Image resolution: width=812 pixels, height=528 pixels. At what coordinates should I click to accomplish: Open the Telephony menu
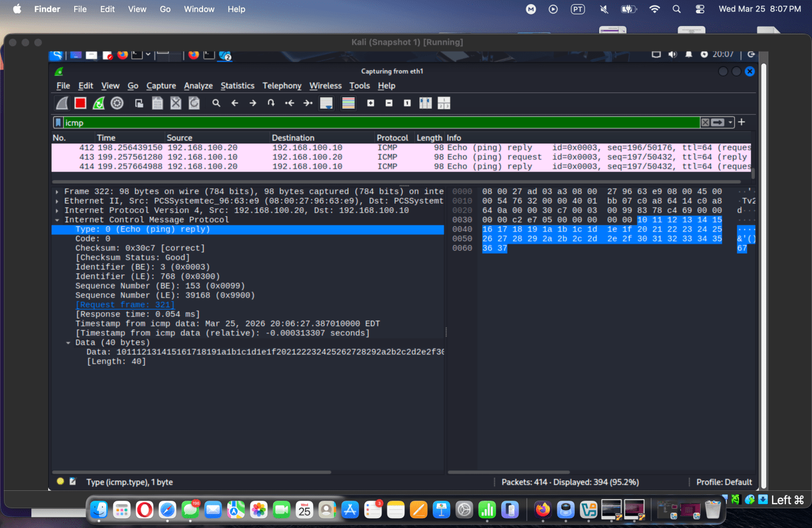[x=282, y=86]
